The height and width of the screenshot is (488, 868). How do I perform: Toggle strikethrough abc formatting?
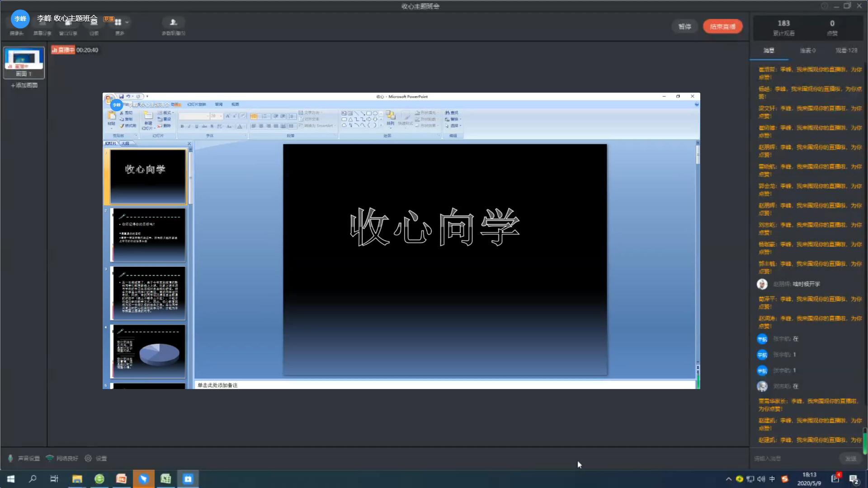coord(204,126)
